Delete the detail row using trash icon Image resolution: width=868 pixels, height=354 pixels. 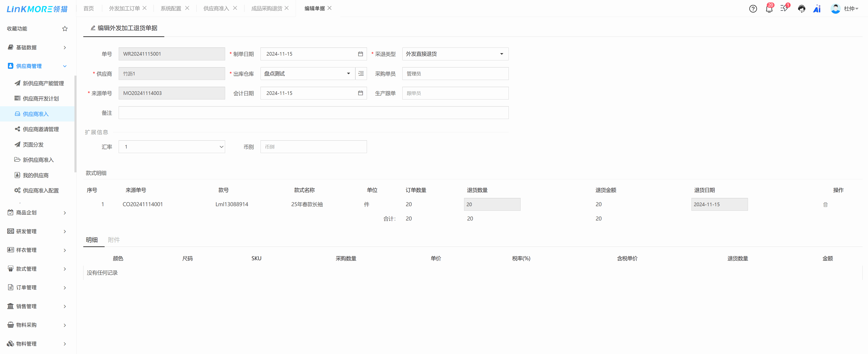(x=825, y=204)
